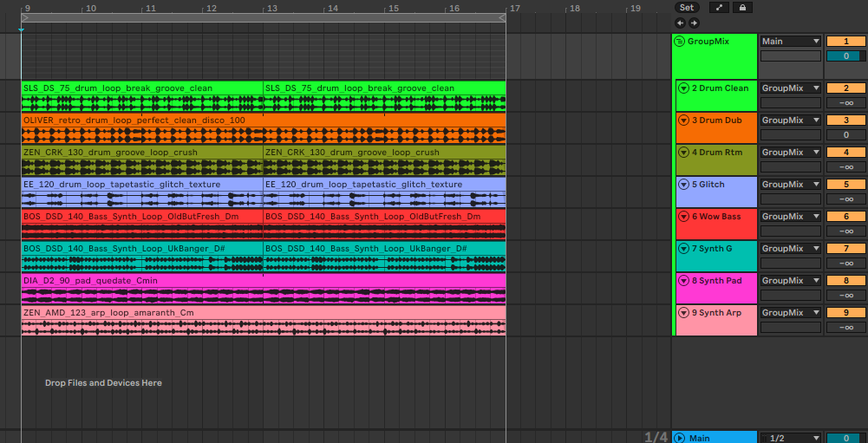Viewport: 868px width, 443px height.
Task: Toggle Synth Pad track activator 8
Action: pyautogui.click(x=845, y=281)
